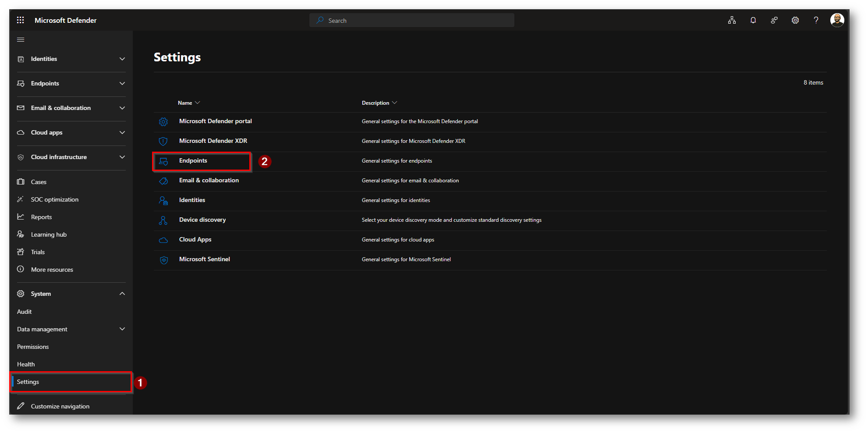This screenshot has height=433, width=868.
Task: Click Customize navigation link
Action: [60, 406]
